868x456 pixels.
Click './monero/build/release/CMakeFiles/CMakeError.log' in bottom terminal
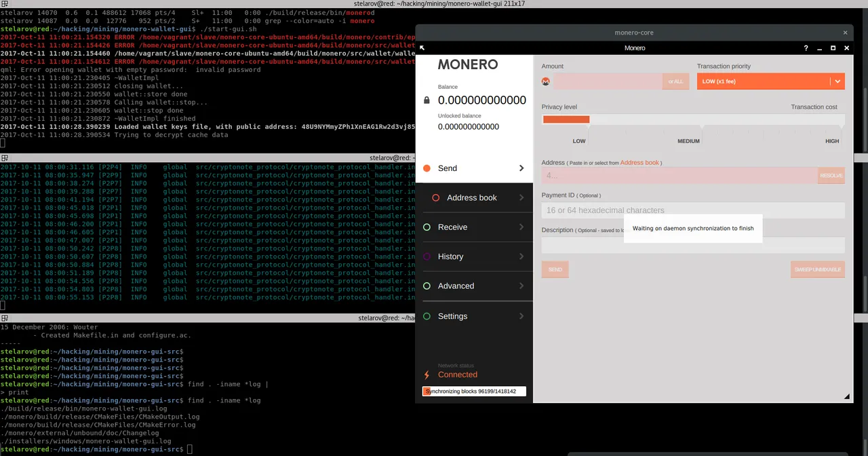pyautogui.click(x=98, y=425)
